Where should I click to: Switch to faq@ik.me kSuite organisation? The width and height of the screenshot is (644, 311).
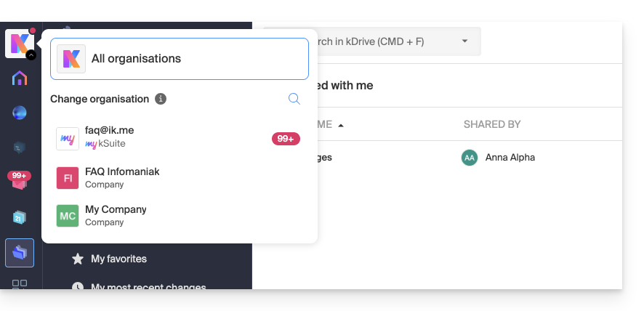point(180,137)
